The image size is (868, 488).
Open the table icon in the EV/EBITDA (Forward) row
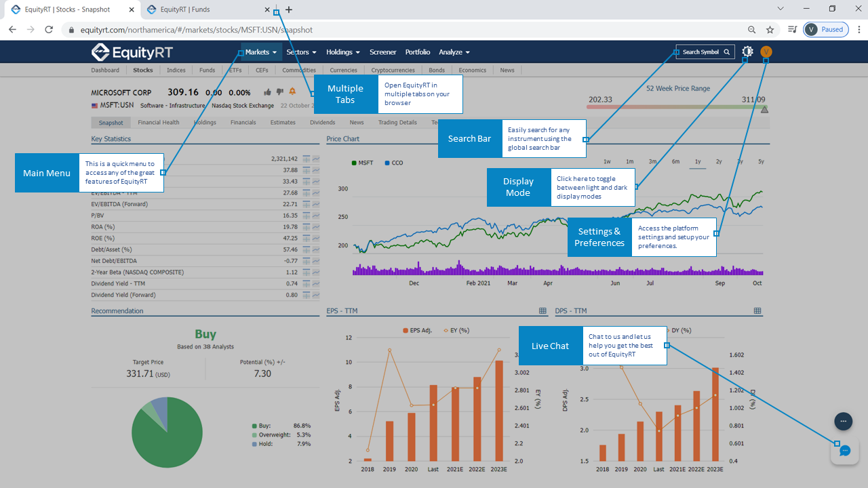(x=307, y=204)
